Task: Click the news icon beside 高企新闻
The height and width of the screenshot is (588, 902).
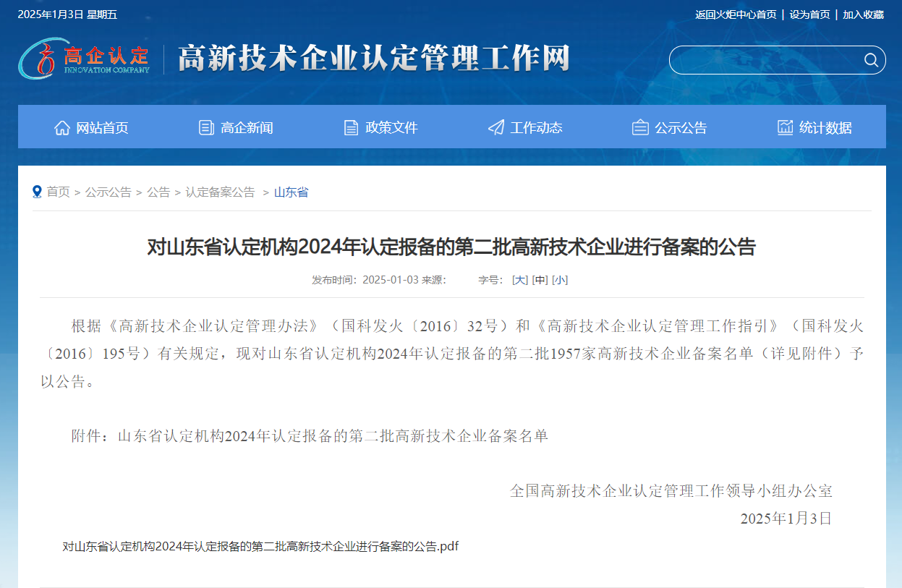Action: coord(206,128)
